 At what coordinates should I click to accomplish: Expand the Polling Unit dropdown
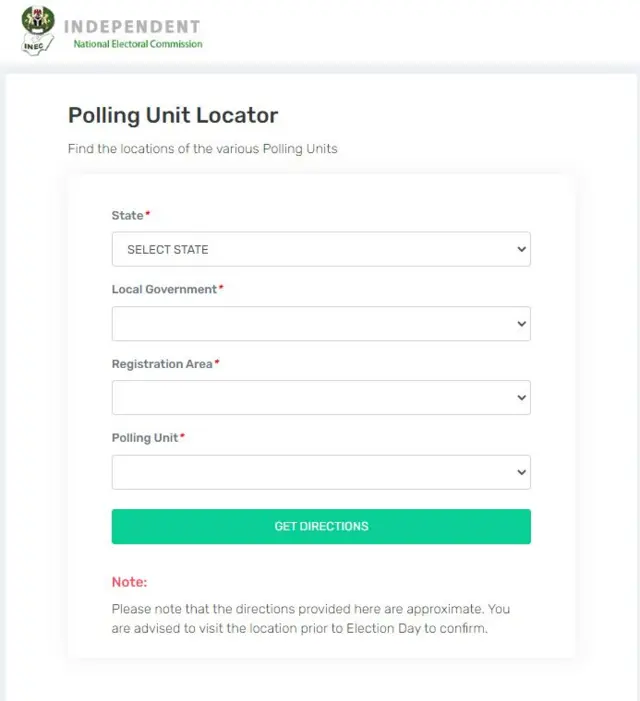320,472
